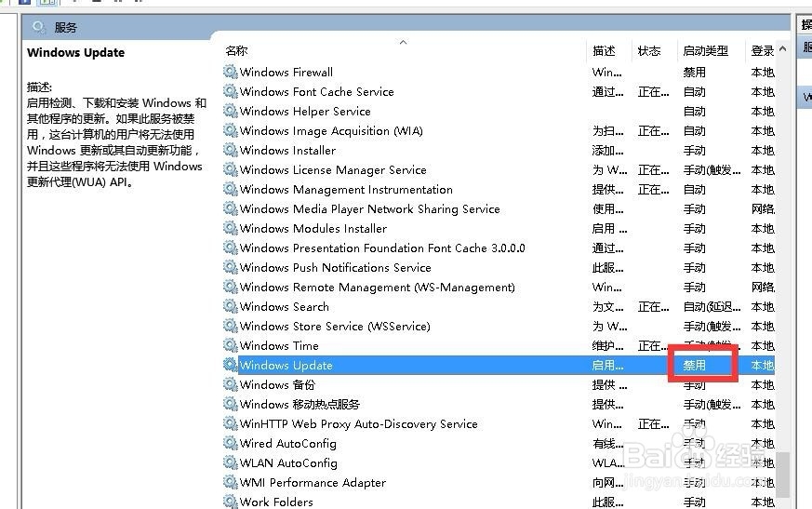
Task: Click the 服务 magnifier icon in the header
Action: point(38,27)
